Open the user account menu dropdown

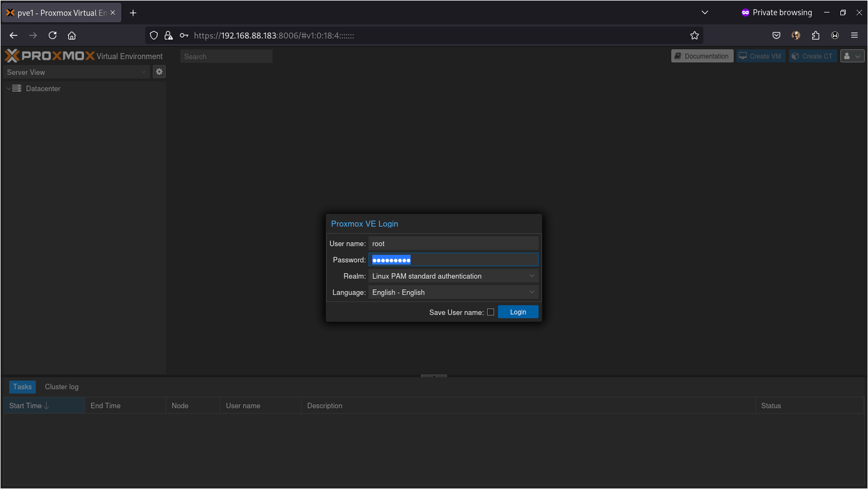click(x=852, y=56)
